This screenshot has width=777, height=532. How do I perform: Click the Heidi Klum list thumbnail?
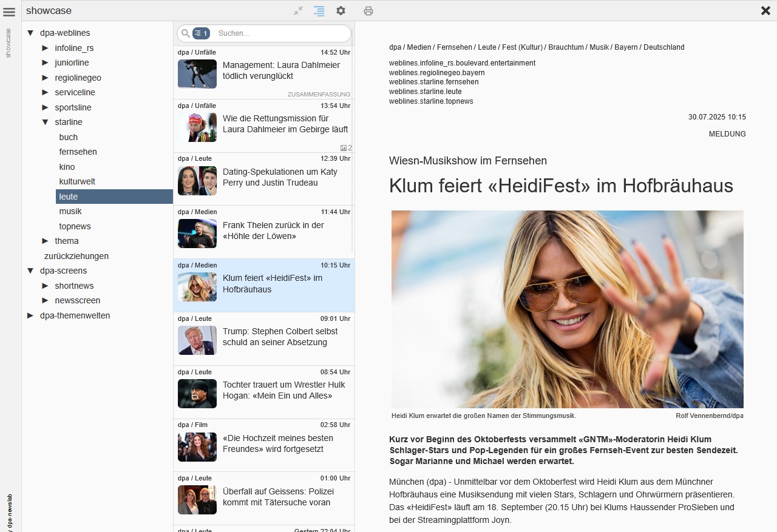coord(197,287)
